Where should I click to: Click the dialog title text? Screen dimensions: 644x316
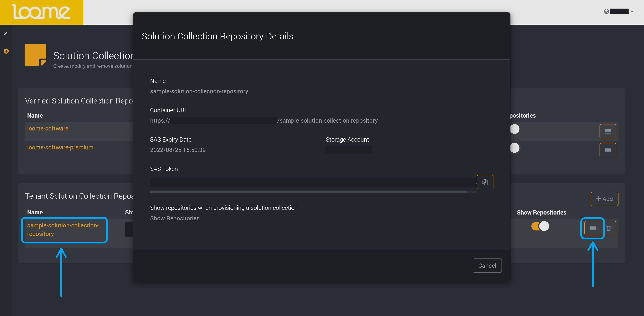pyautogui.click(x=218, y=36)
